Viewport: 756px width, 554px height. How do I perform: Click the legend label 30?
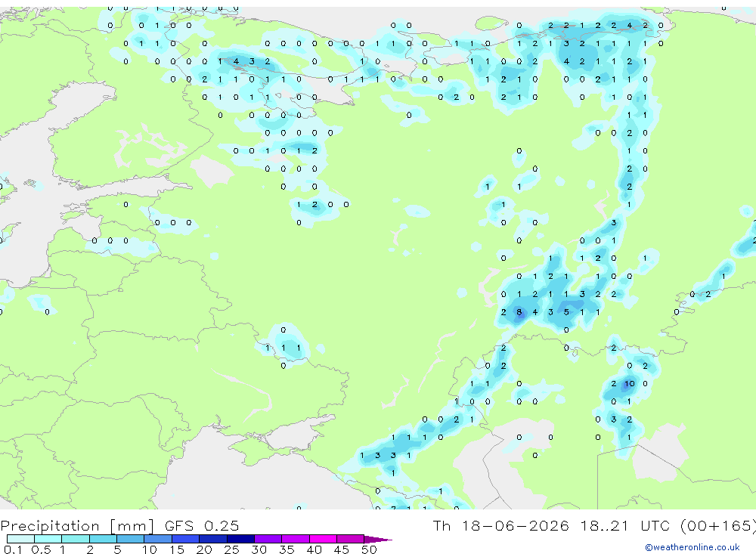(x=259, y=549)
